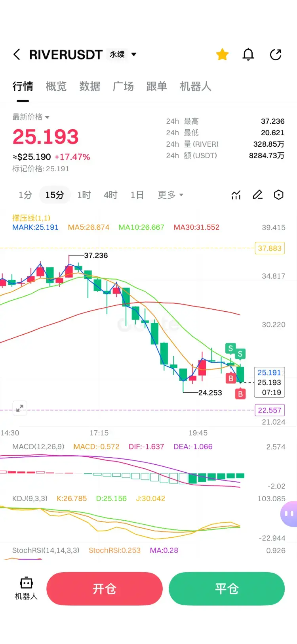The width and height of the screenshot is (297, 644).
Task: Tap 平仓 close position button
Action: [x=227, y=588]
